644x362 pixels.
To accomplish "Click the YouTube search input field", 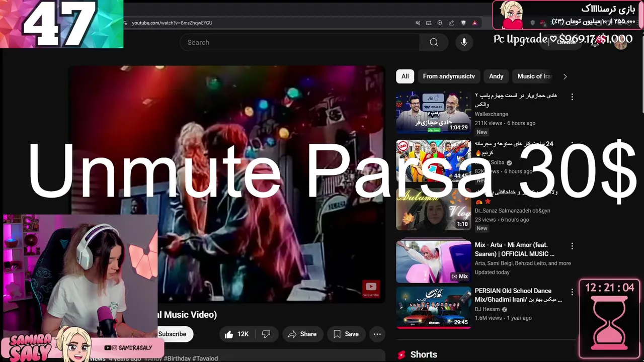I will 300,42.
